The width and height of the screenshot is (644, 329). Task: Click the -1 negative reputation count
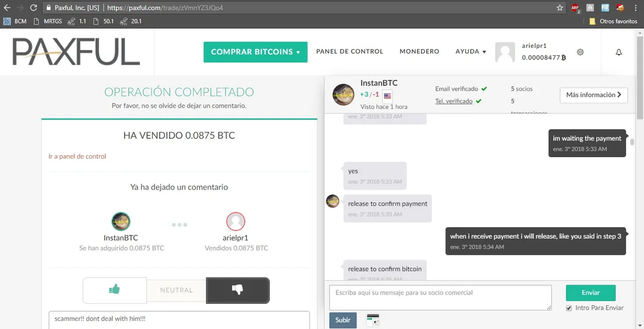point(375,94)
